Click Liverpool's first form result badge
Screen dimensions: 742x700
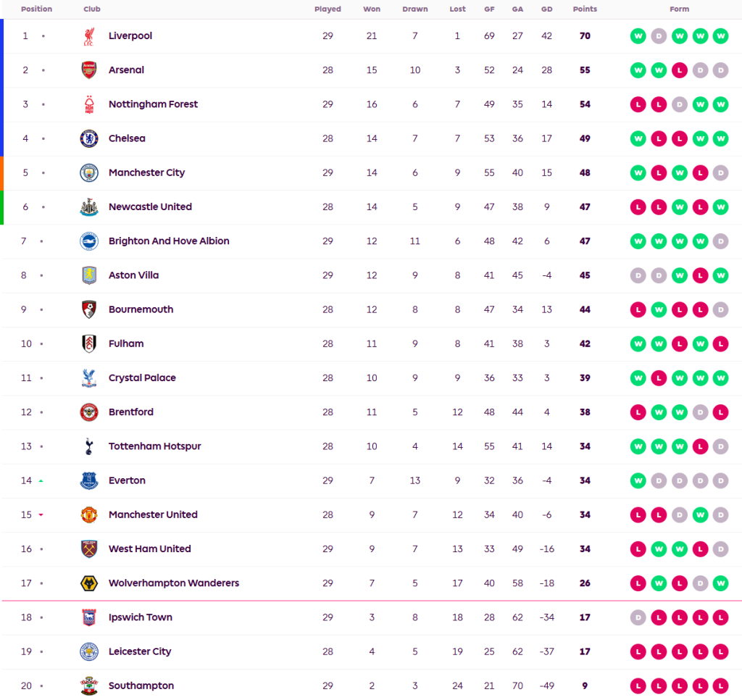click(638, 36)
